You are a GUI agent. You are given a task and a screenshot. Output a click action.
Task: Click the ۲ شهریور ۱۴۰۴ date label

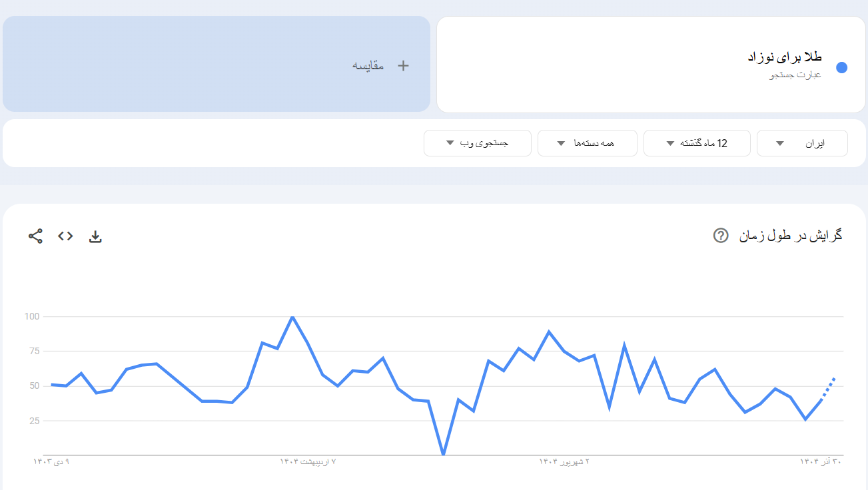point(564,461)
